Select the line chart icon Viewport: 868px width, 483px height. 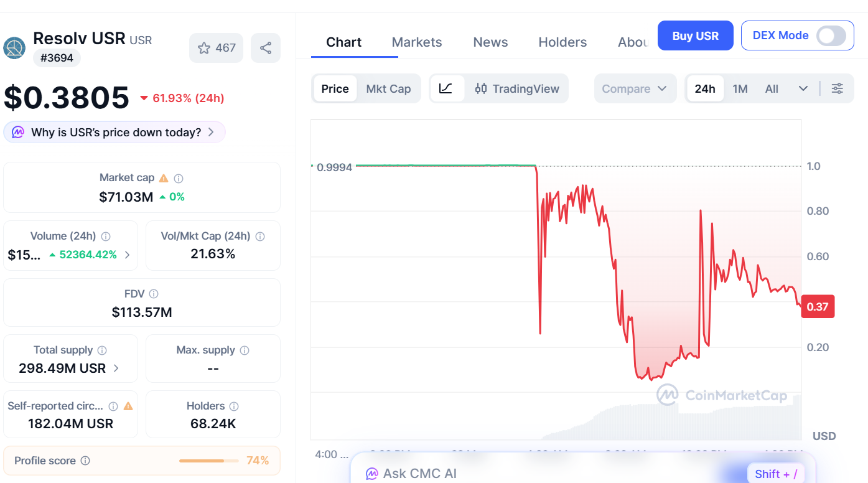point(446,88)
